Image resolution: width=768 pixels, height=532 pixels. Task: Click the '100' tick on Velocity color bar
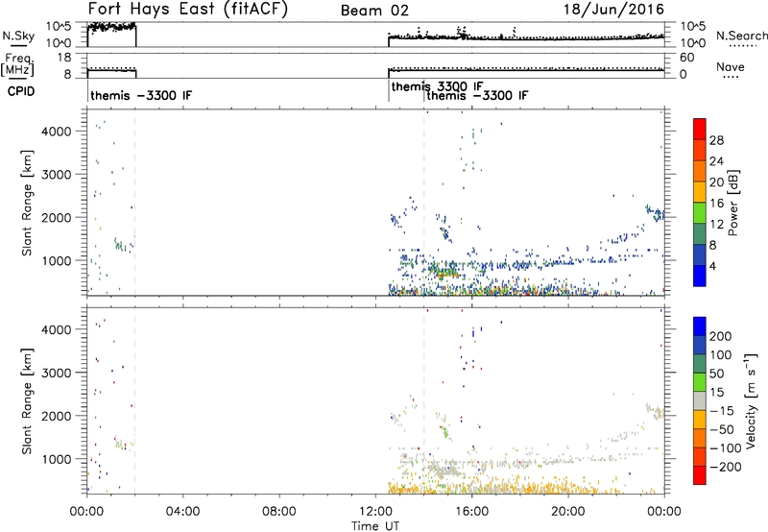click(720, 355)
